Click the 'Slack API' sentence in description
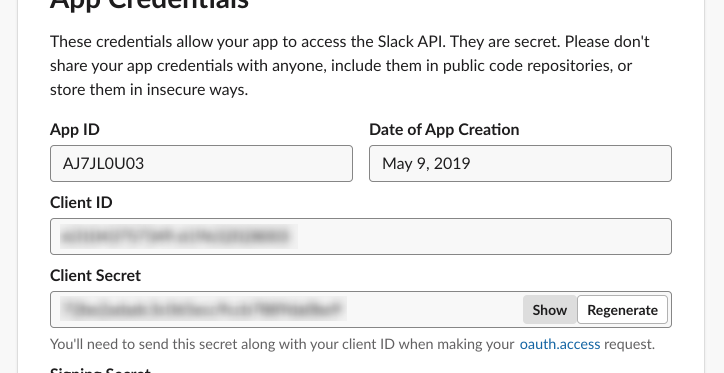 click(x=248, y=42)
